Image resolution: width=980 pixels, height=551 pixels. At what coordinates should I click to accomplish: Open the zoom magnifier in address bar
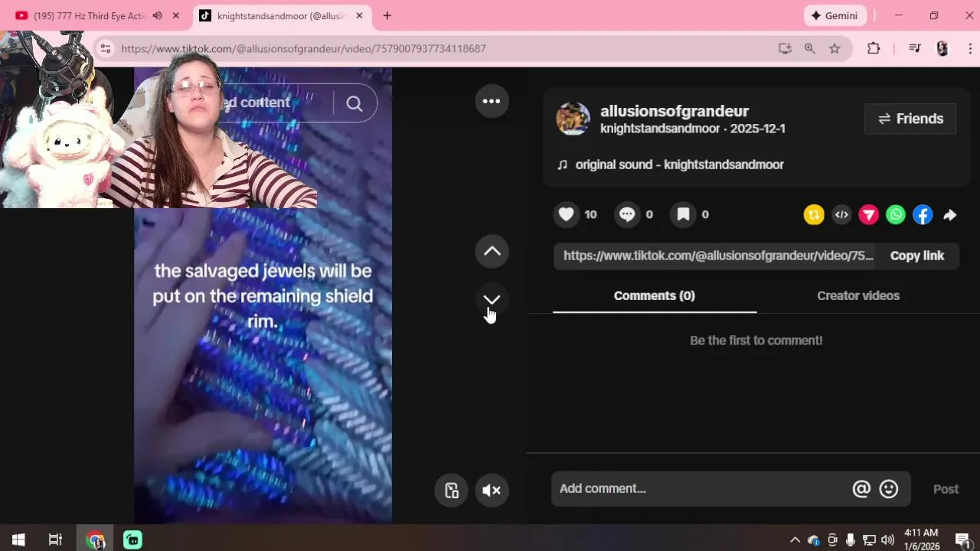click(809, 48)
